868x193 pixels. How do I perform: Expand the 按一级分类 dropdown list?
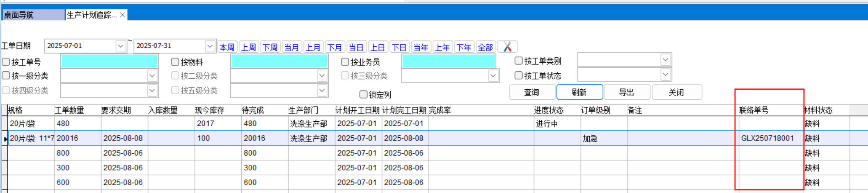pyautogui.click(x=152, y=76)
